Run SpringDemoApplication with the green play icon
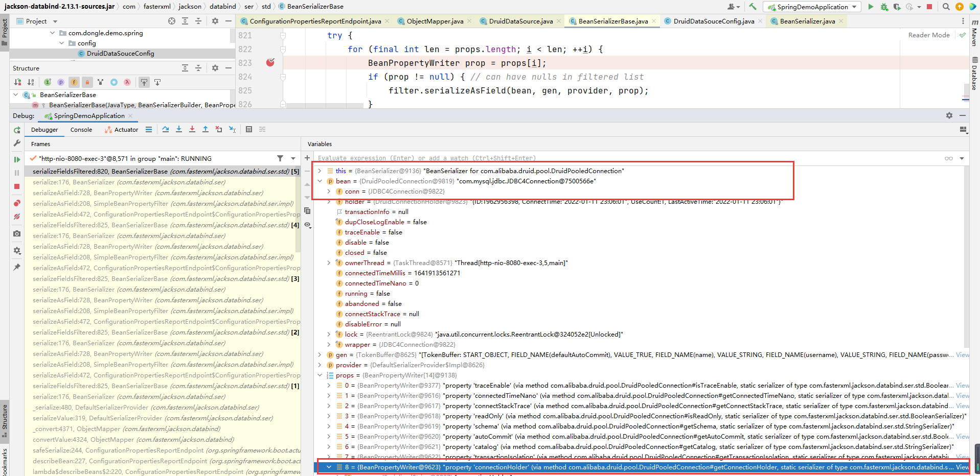This screenshot has height=476, width=980. pos(871,7)
